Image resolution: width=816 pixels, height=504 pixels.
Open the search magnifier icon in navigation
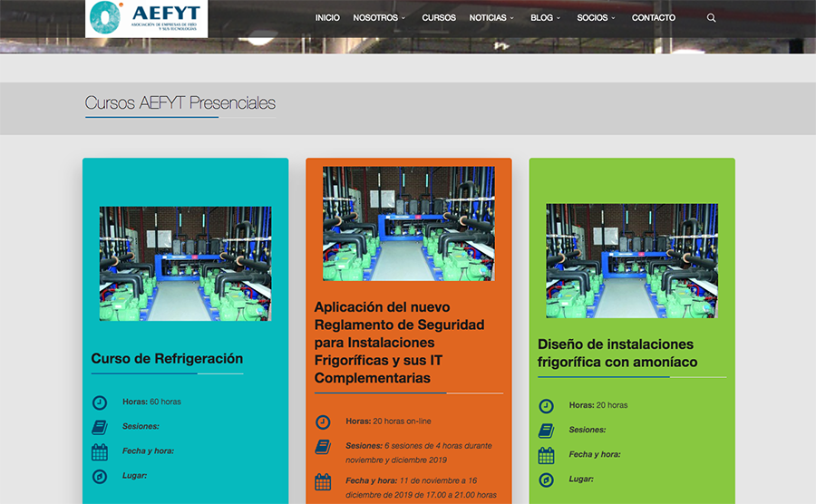click(x=711, y=18)
